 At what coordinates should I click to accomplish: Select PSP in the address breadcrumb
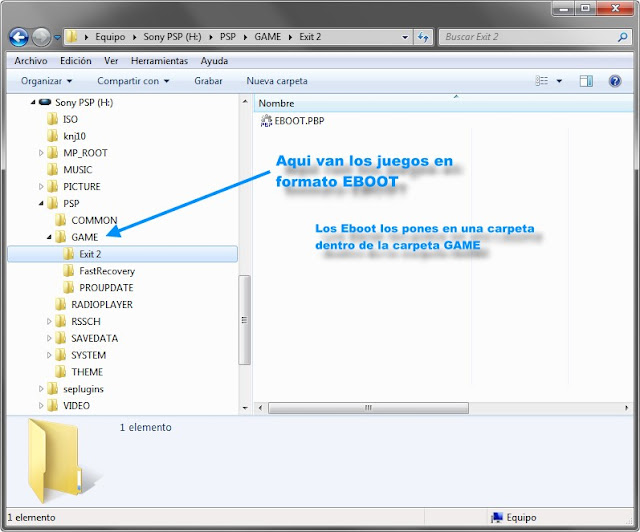[x=228, y=37]
